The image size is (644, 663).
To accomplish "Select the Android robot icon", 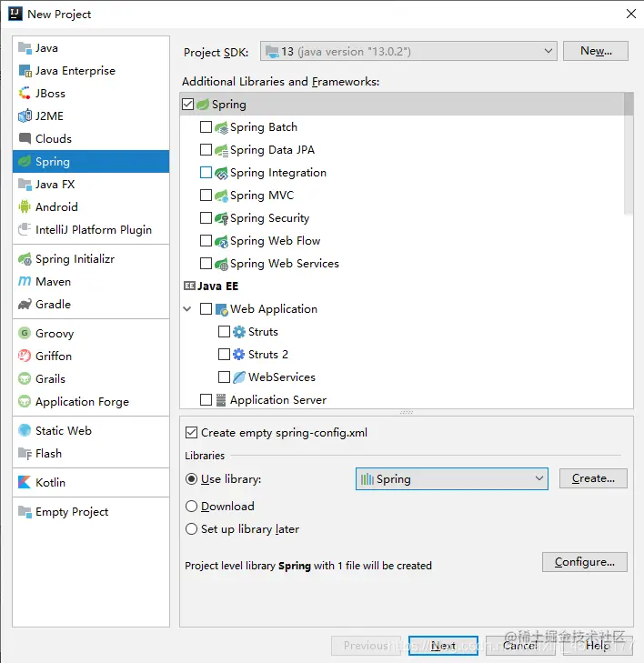I will pyautogui.click(x=25, y=206).
